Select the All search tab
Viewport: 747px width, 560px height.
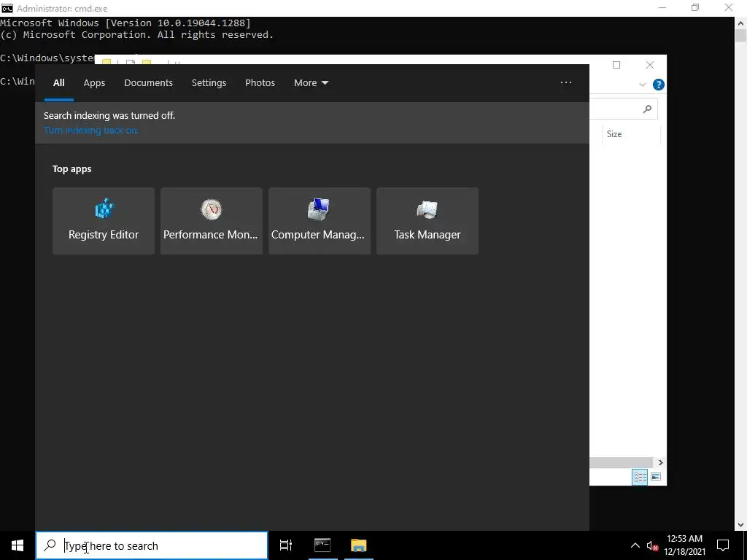(58, 83)
